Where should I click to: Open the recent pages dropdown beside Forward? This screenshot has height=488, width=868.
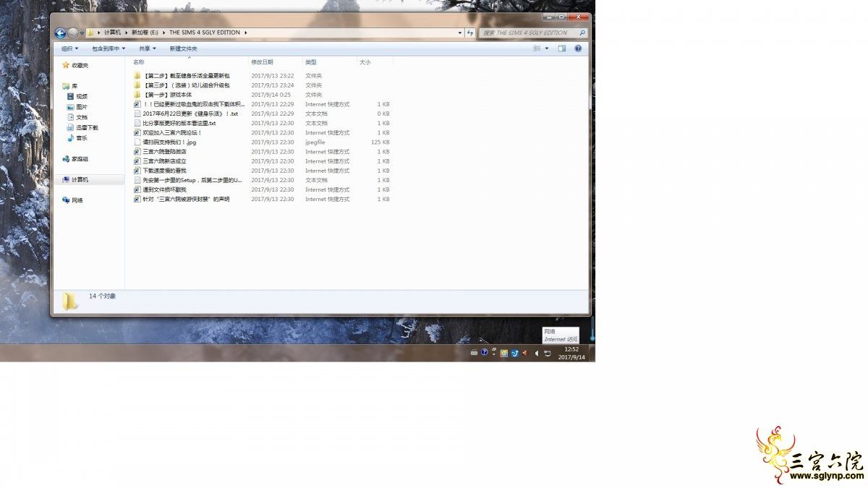pyautogui.click(x=81, y=33)
